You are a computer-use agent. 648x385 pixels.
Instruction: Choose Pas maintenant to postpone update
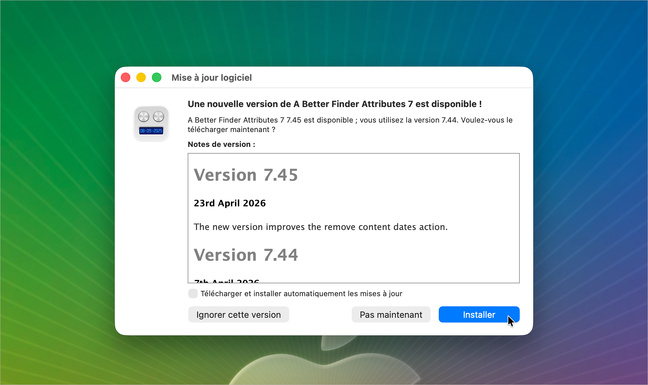click(x=391, y=315)
